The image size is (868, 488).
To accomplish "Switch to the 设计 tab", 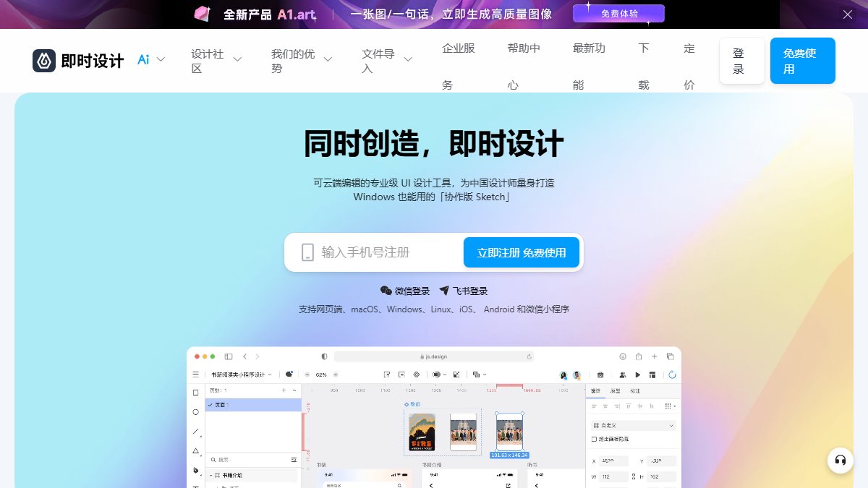I will 595,390.
